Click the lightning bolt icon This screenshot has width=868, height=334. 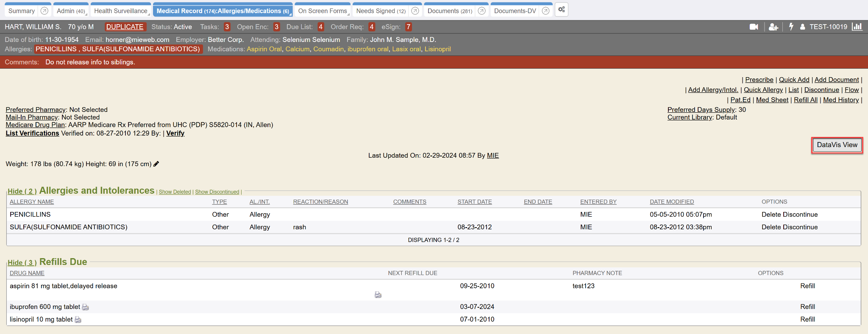[791, 27]
